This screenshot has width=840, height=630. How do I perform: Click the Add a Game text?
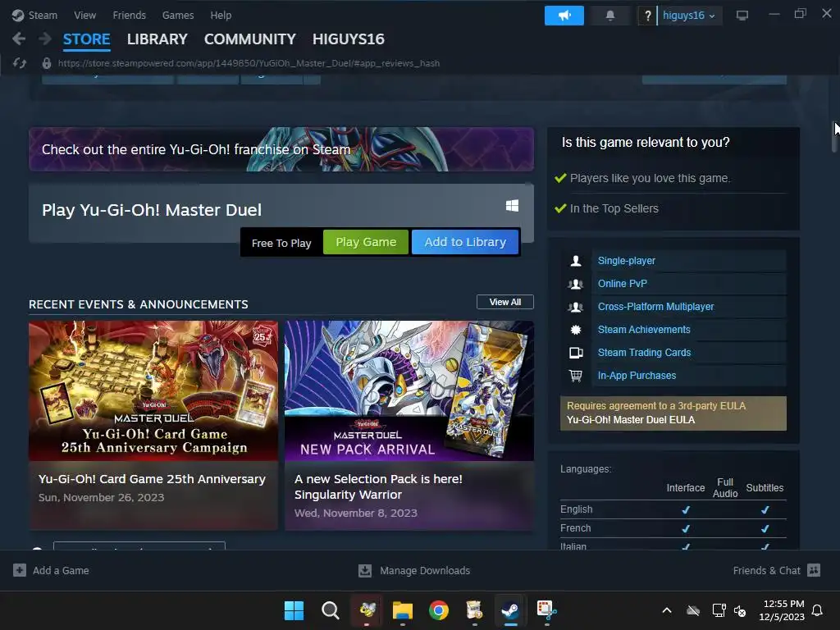click(x=61, y=571)
